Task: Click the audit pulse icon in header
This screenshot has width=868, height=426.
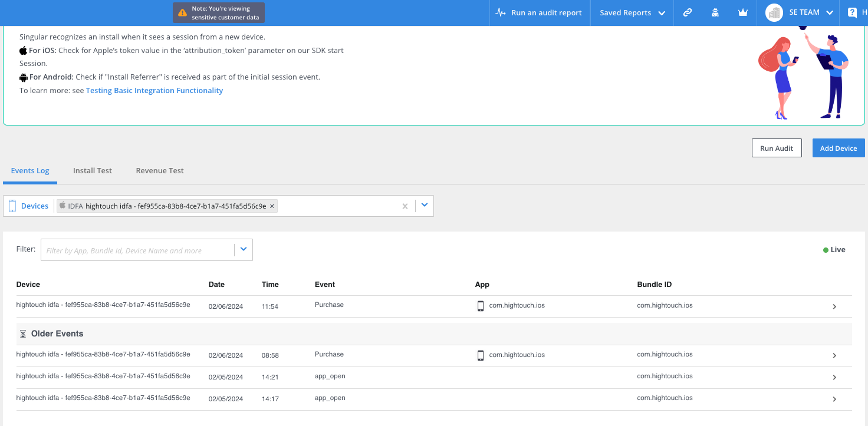Action: (x=501, y=12)
